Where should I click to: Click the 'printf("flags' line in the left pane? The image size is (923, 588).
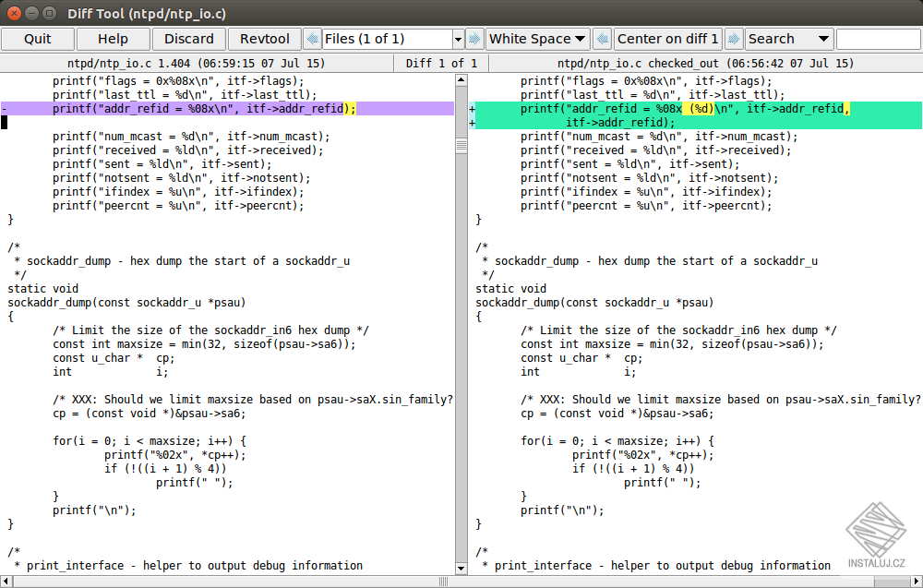(178, 80)
